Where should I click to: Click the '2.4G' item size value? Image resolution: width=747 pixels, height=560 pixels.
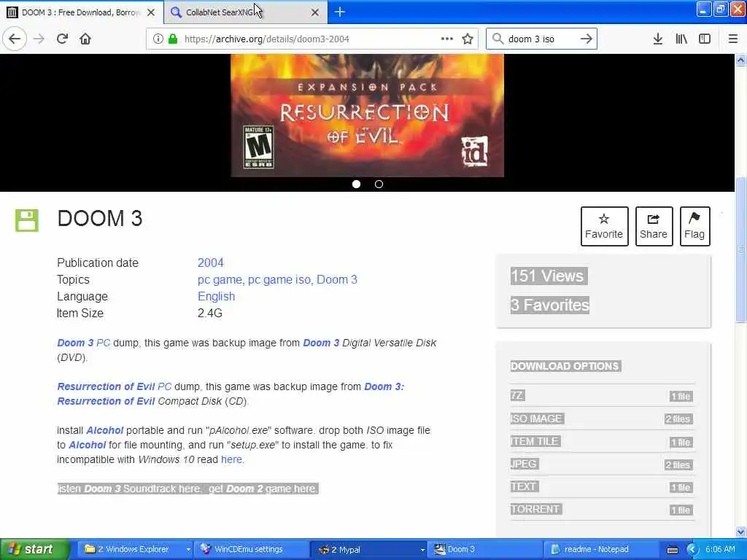click(x=210, y=314)
